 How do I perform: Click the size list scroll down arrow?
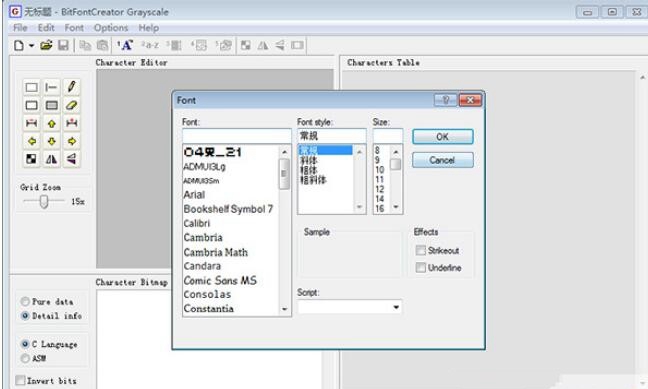395,207
